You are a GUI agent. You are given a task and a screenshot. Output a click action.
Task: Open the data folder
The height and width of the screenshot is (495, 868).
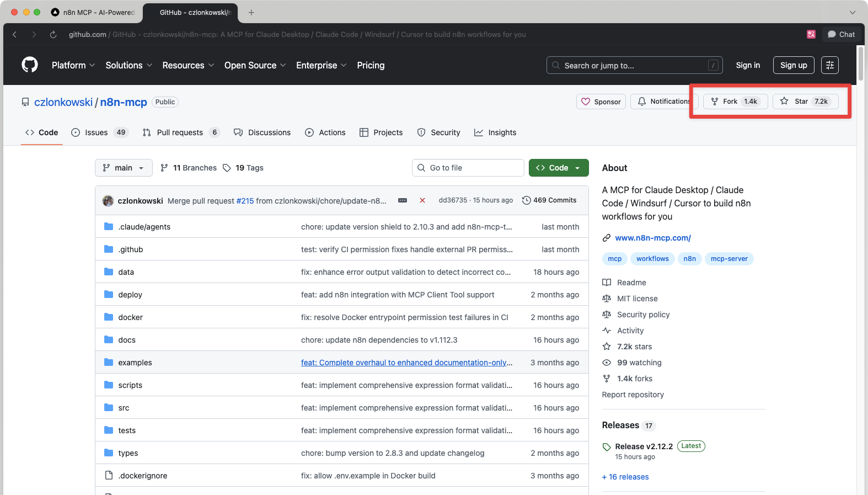[126, 272]
